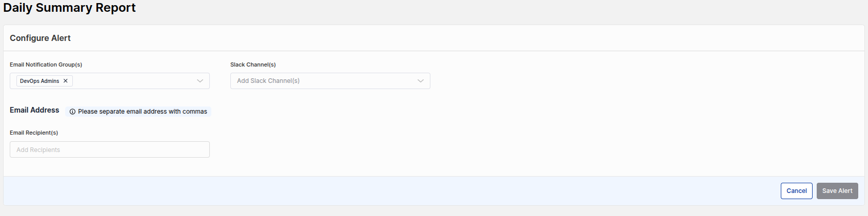The height and width of the screenshot is (216, 868).
Task: Click the Email Notification Group(s) label
Action: pos(46,64)
